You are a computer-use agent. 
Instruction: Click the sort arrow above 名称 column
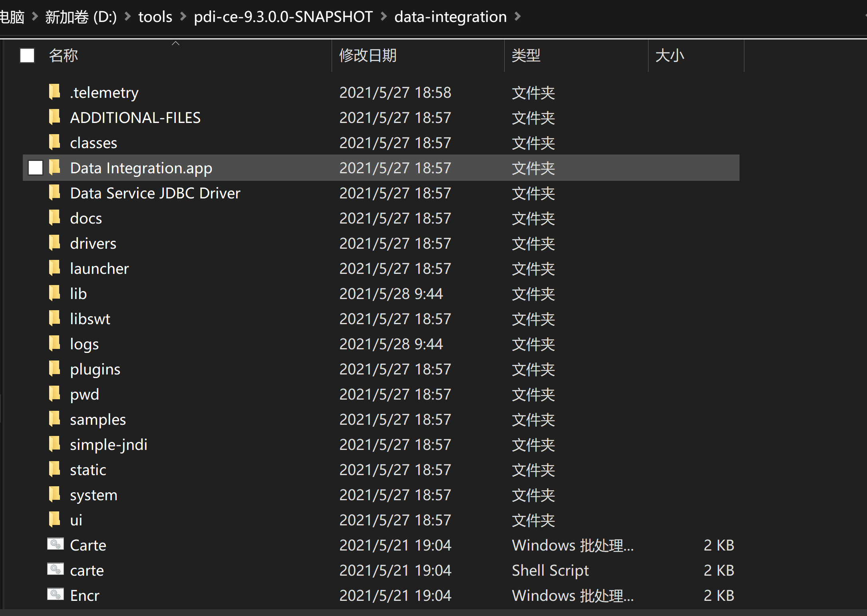[175, 42]
